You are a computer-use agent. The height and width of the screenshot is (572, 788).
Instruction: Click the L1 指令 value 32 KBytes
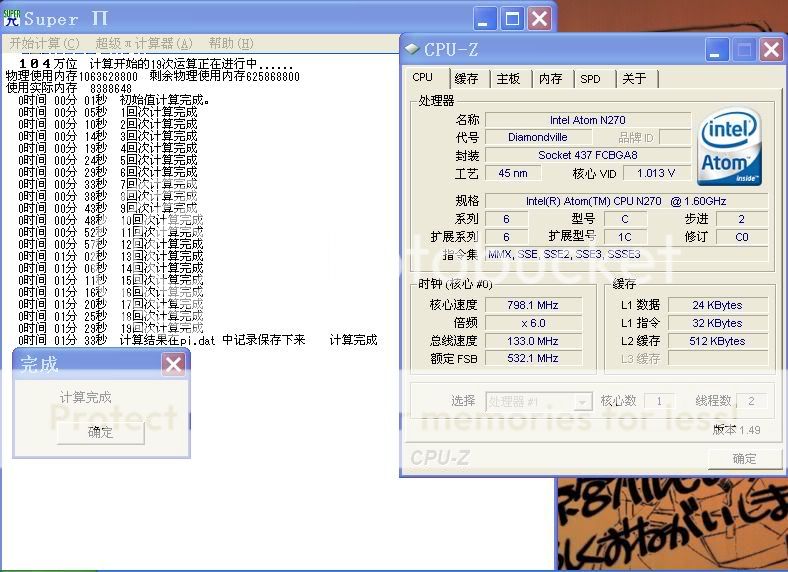pos(718,323)
